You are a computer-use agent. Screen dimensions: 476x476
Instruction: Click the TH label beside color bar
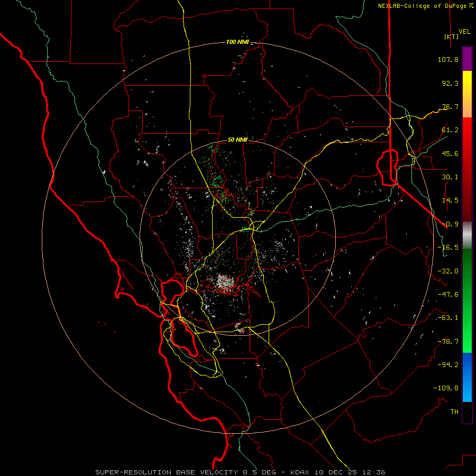[x=454, y=412]
